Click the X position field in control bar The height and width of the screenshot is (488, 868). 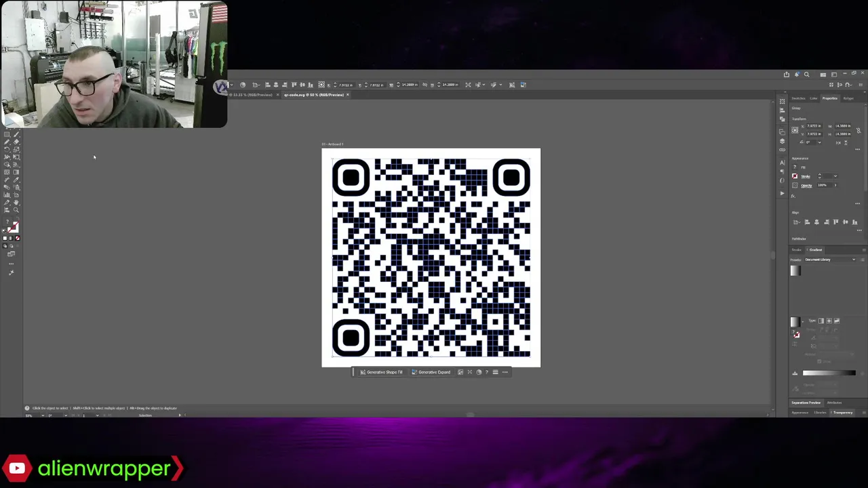(x=347, y=85)
